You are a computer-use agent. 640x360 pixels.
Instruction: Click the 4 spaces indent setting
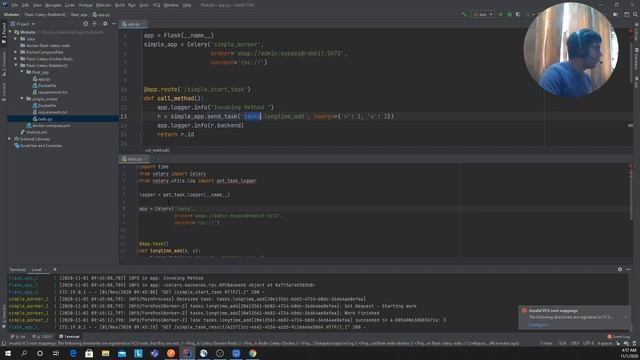tap(604, 343)
